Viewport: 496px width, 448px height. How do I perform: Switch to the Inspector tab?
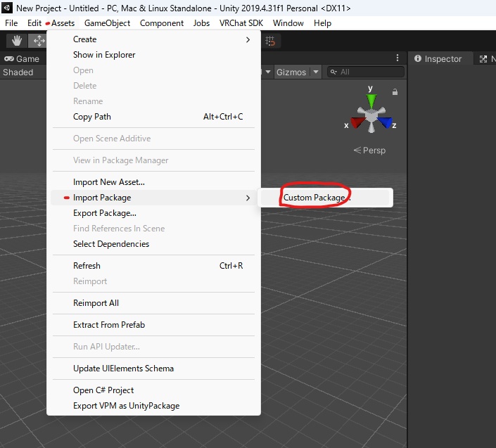(x=440, y=59)
